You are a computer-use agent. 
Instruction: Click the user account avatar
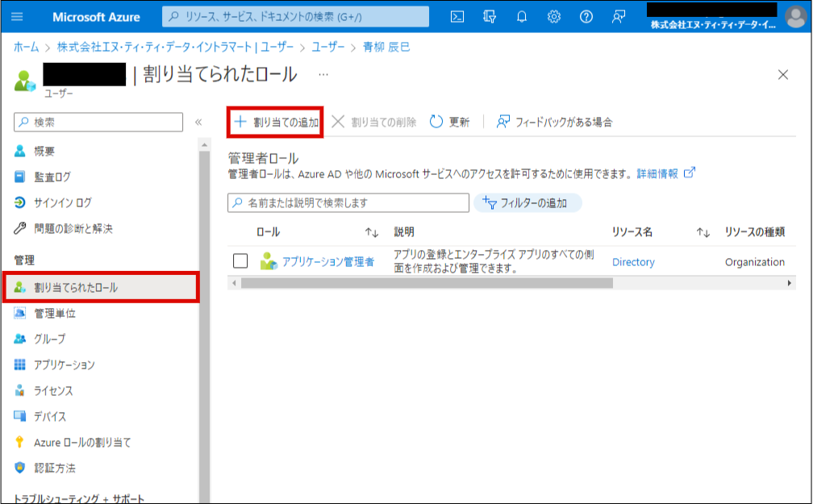click(x=795, y=17)
